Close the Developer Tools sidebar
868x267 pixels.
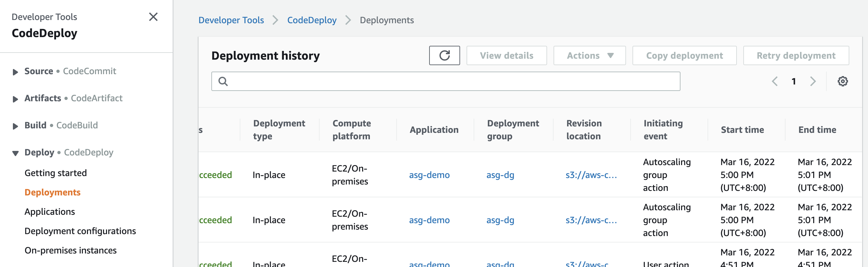click(153, 17)
